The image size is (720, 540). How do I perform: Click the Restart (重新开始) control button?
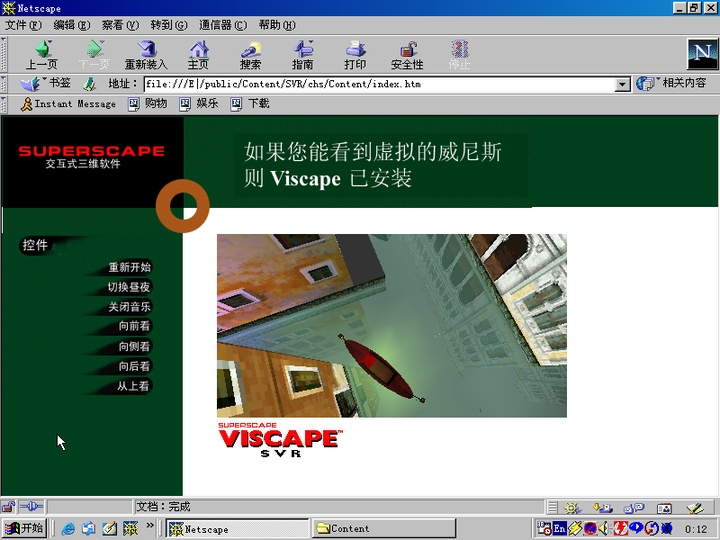tap(129, 267)
